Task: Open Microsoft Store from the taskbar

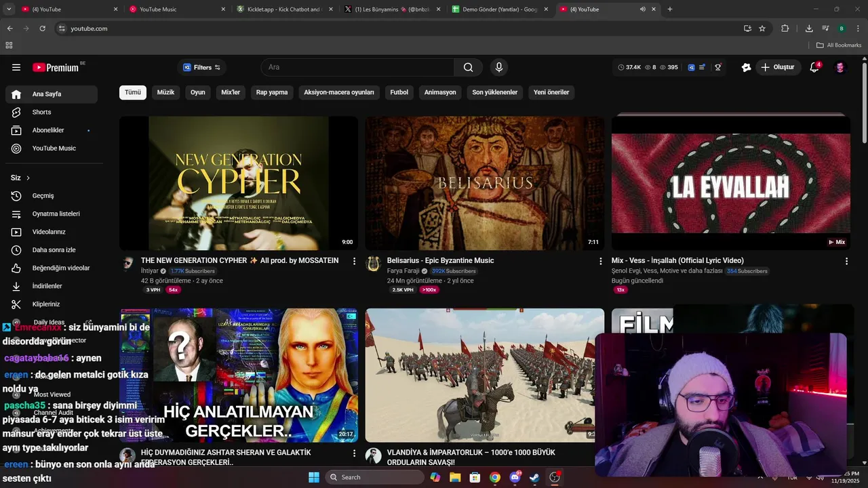Action: click(475, 477)
